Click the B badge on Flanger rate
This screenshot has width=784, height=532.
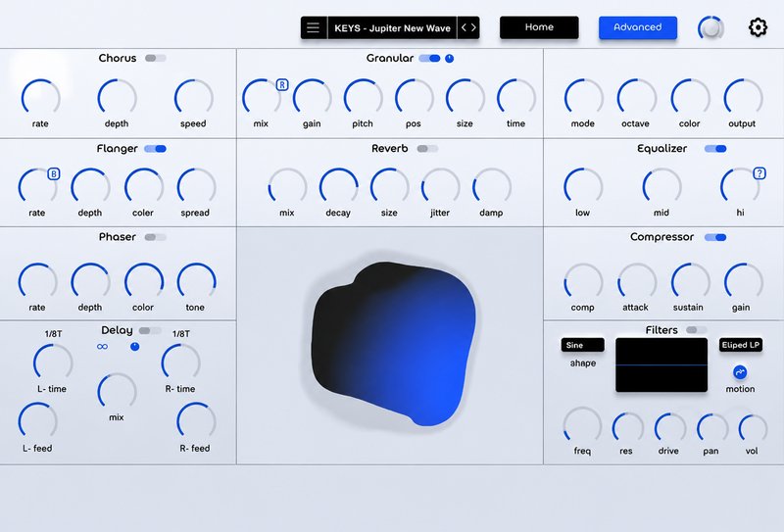click(54, 173)
